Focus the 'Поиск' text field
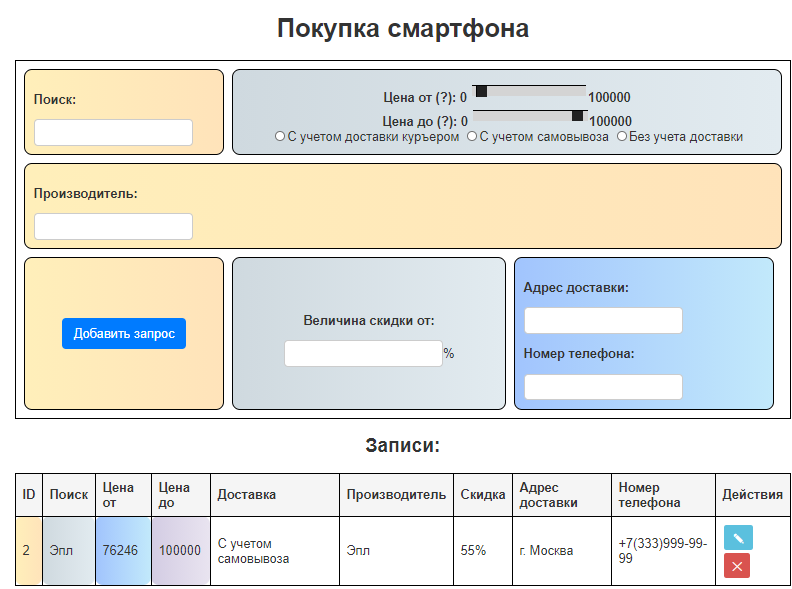792x589 pixels. coord(113,133)
